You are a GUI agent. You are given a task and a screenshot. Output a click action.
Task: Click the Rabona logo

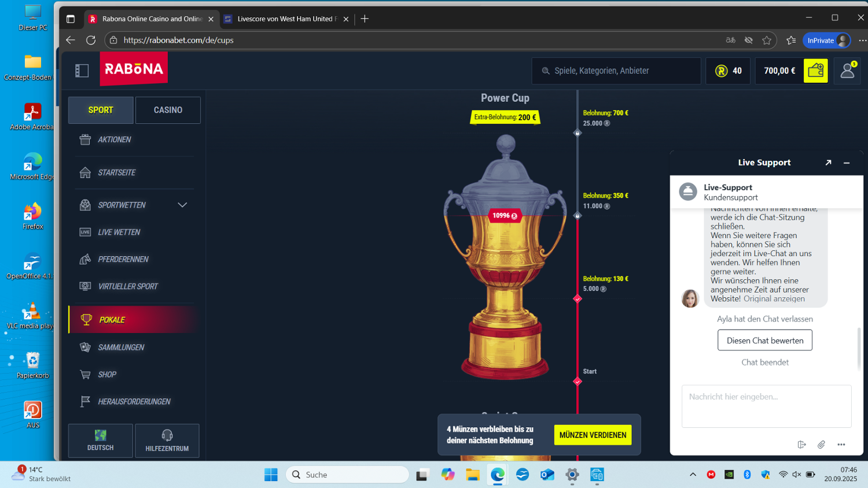[x=134, y=69]
